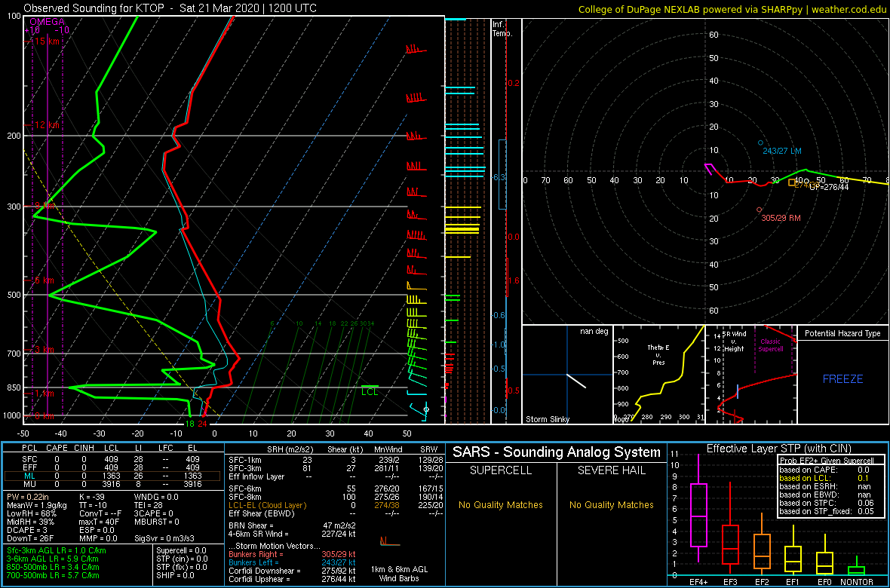Select the highlighted ML parcel row
This screenshot has width=890, height=588.
[x=112, y=476]
